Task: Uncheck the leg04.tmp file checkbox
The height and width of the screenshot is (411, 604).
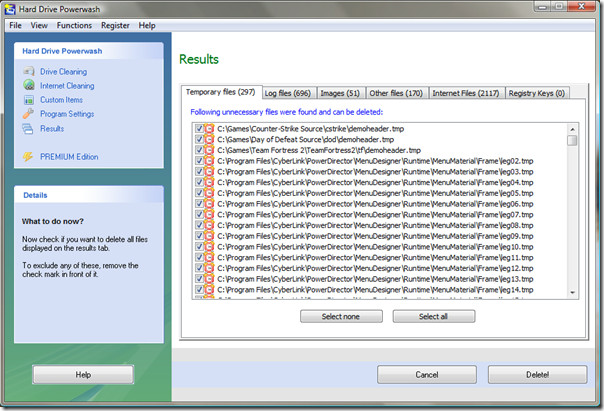Action: tap(199, 182)
